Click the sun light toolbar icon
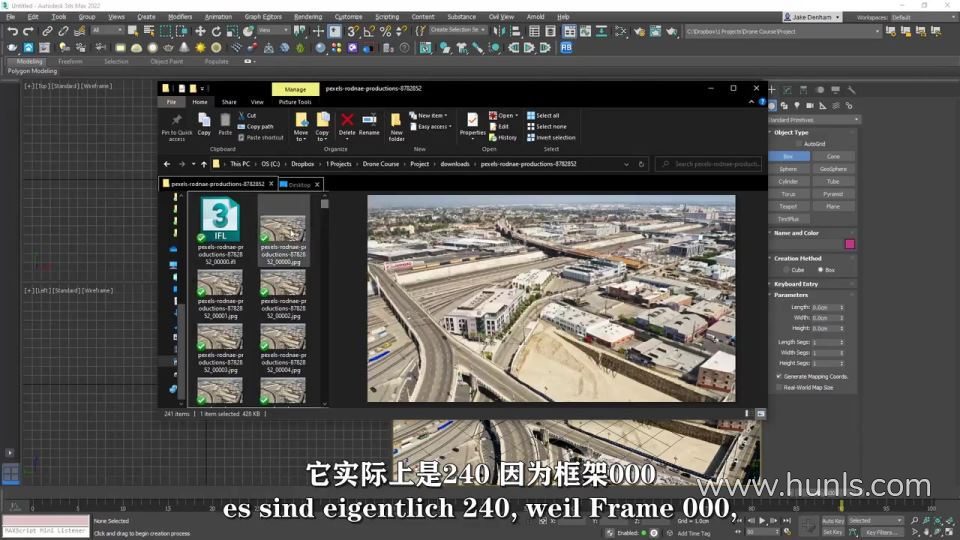Screen dimensions: 960x540 pos(200,47)
